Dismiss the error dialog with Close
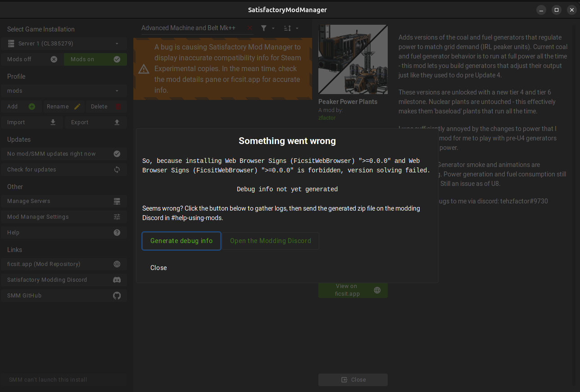This screenshot has height=392, width=580. pyautogui.click(x=159, y=268)
